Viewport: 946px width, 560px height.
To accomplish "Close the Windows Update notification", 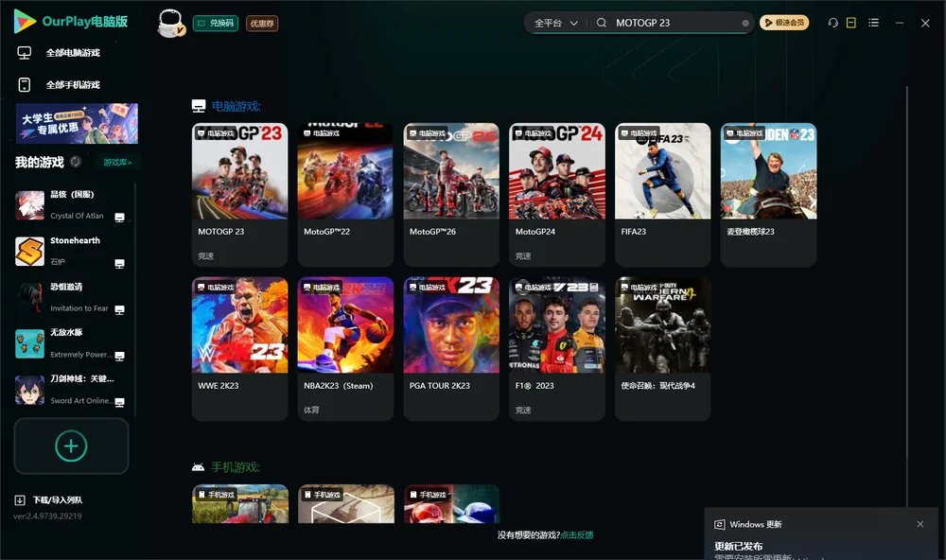I will 920,524.
